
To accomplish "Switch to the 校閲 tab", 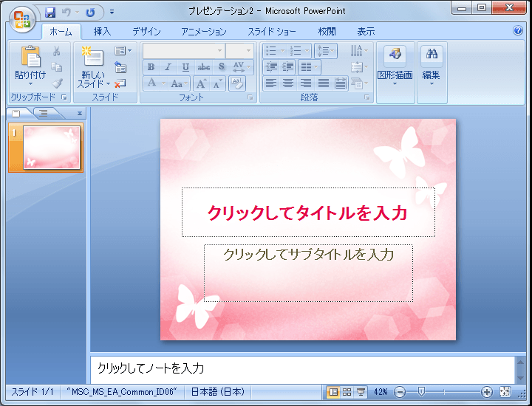I will click(327, 32).
